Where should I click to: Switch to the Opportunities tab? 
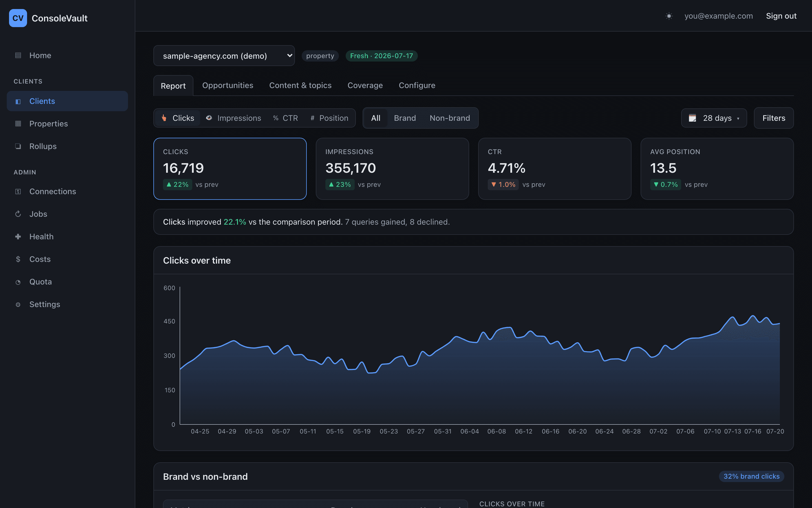tap(228, 85)
